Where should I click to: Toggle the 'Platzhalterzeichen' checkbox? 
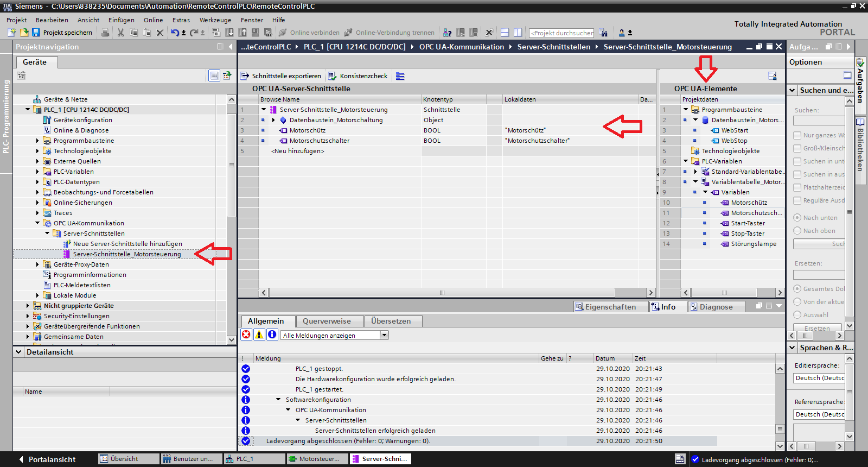click(797, 187)
